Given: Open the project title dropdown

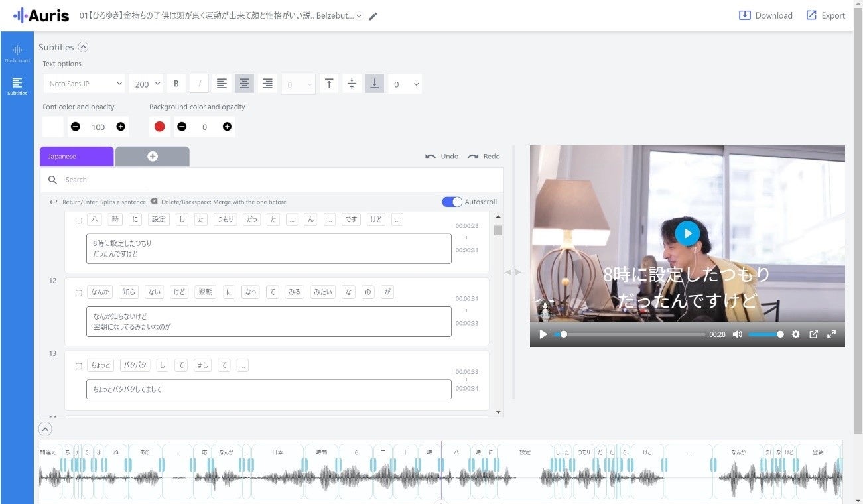Looking at the screenshot, I should click(359, 16).
